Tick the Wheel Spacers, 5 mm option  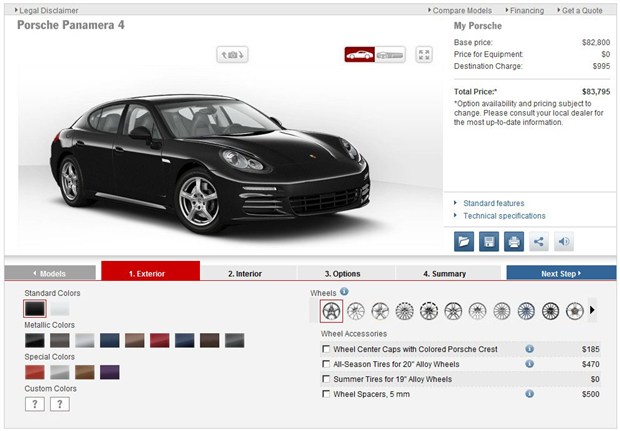tap(326, 395)
